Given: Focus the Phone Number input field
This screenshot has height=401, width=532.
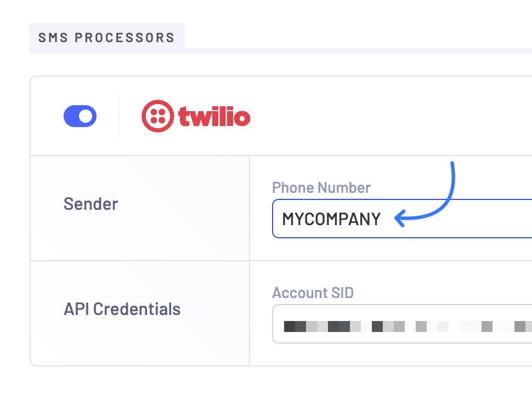Looking at the screenshot, I should pos(402,219).
